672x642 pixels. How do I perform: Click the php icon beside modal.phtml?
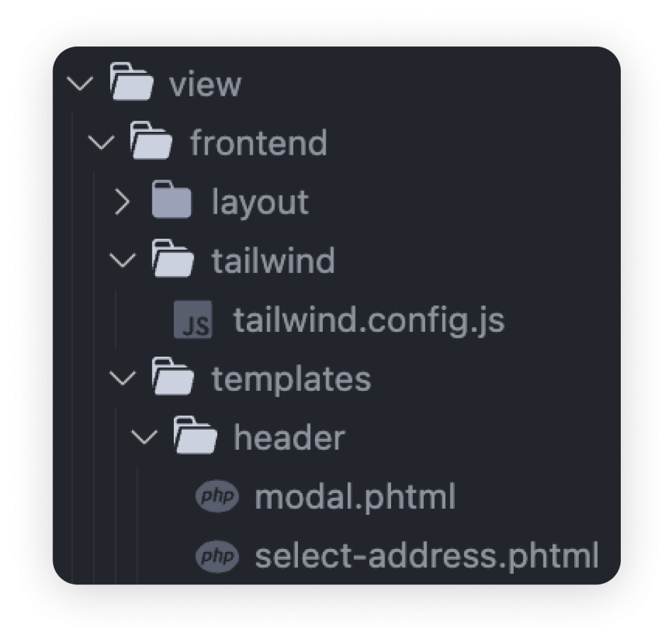[x=217, y=496]
